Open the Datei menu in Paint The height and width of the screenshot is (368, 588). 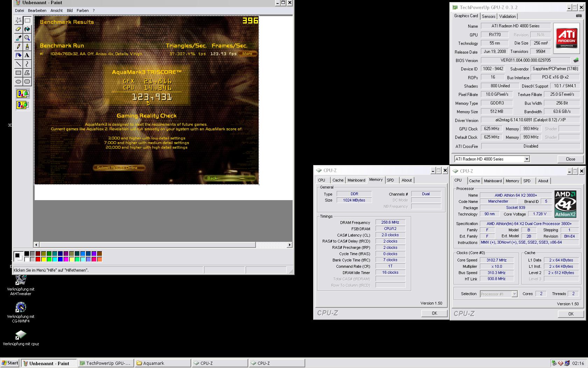[19, 11]
